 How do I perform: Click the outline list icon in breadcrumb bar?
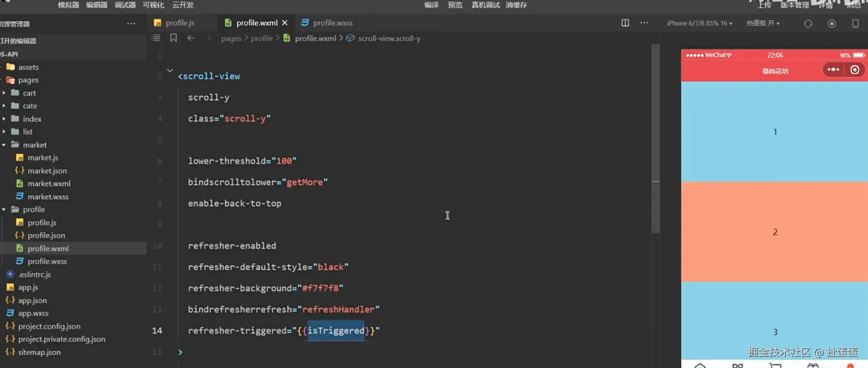(156, 38)
